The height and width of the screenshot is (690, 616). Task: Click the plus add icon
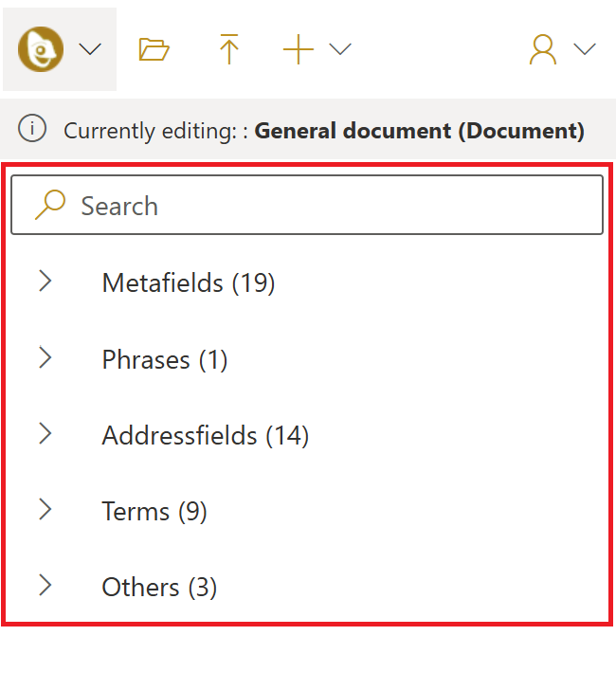(x=299, y=49)
